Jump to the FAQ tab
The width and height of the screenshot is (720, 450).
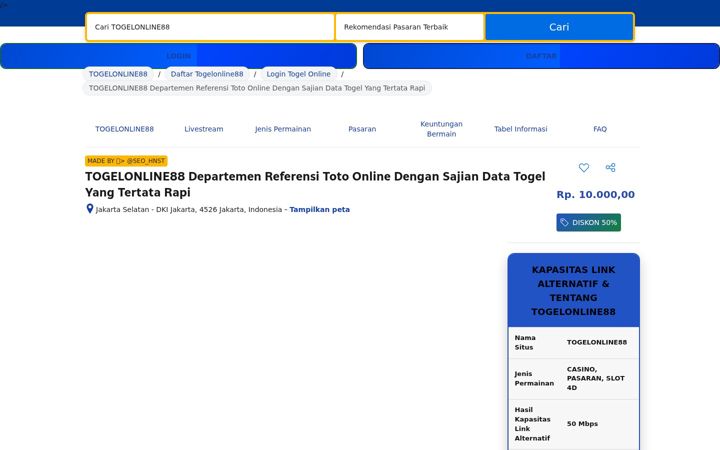(x=600, y=129)
